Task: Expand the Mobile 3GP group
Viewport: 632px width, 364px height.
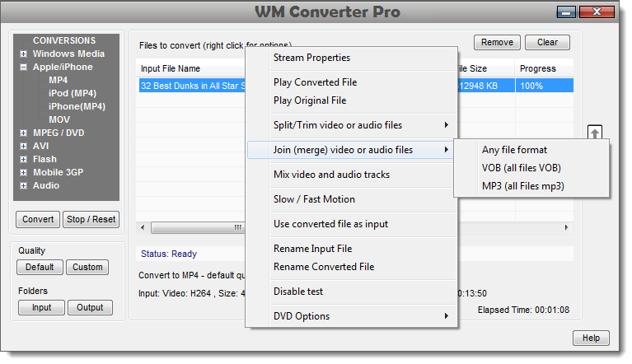Action: [24, 173]
